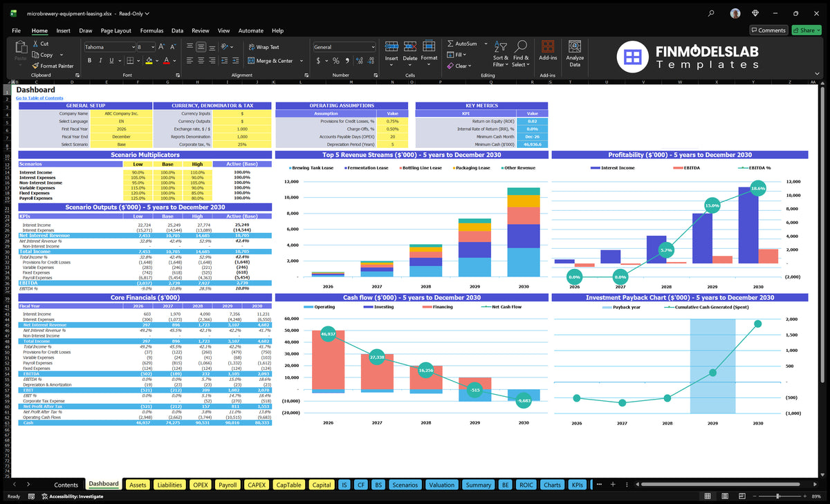The image size is (830, 504).
Task: Activate Format Painter brush
Action: pyautogui.click(x=35, y=66)
